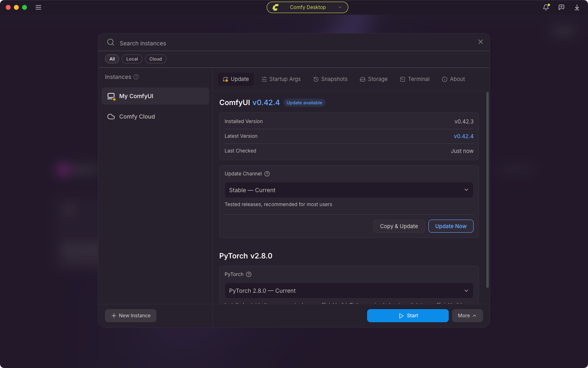Viewport: 588px width, 368px height.
Task: Open the feedback chat icon
Action: pyautogui.click(x=561, y=7)
